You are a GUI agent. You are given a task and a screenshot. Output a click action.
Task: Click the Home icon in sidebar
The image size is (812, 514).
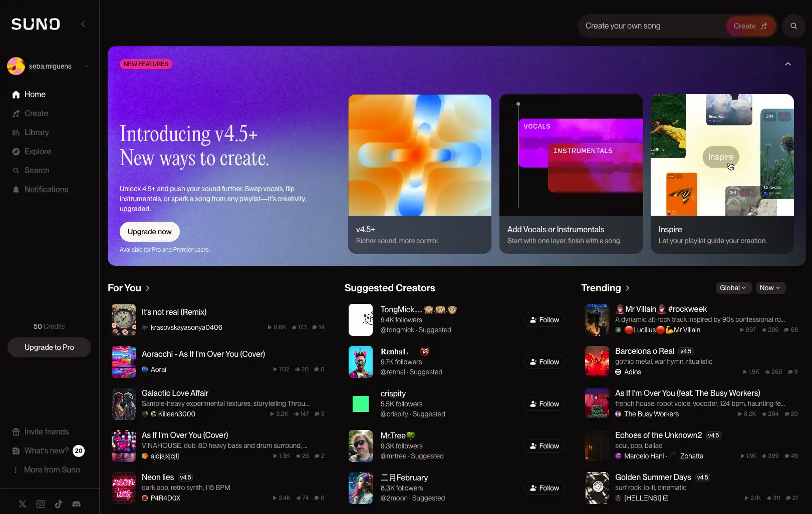(x=16, y=95)
